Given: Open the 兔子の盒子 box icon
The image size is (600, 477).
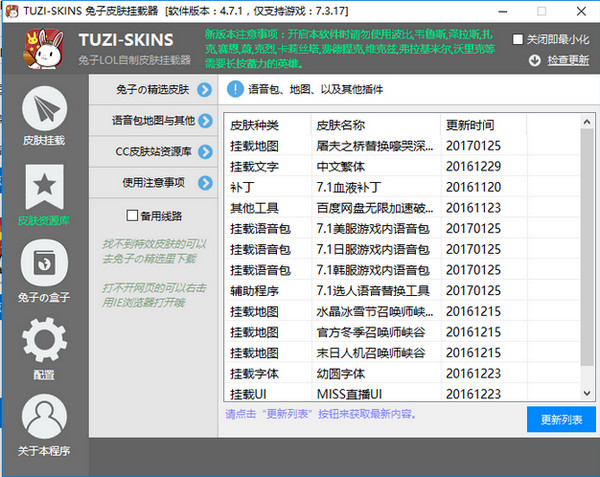Looking at the screenshot, I should (x=44, y=263).
